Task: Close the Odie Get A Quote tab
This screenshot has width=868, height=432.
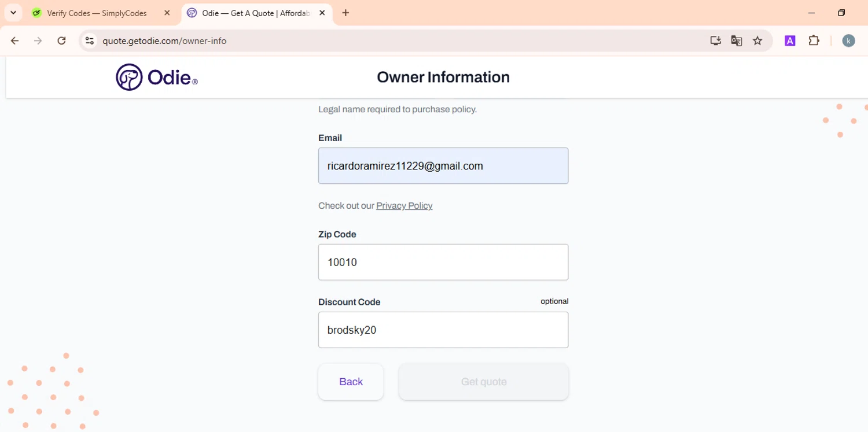Action: tap(322, 13)
